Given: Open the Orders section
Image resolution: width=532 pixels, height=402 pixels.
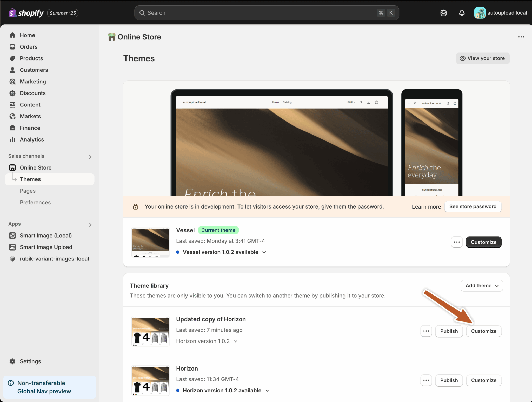Looking at the screenshot, I should pyautogui.click(x=29, y=47).
